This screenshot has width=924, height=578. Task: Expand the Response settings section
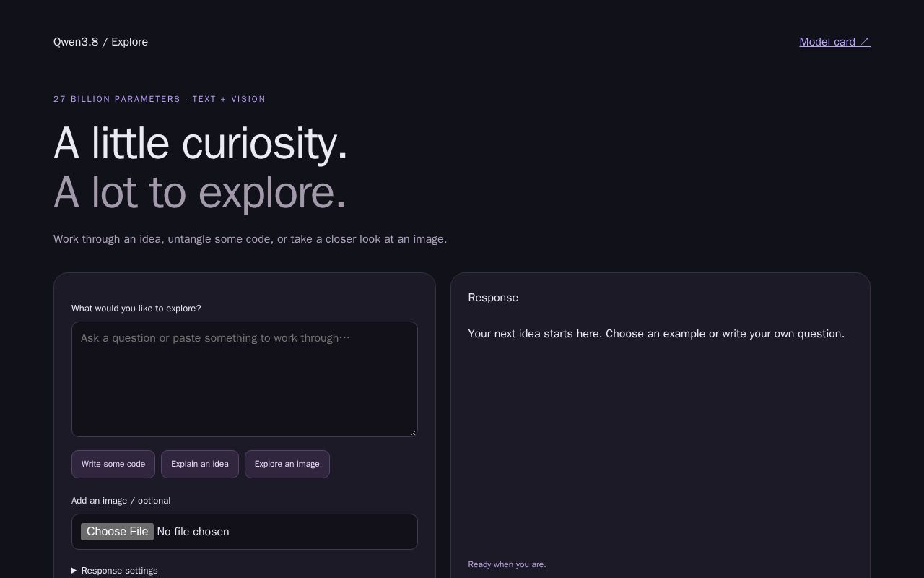coord(115,571)
